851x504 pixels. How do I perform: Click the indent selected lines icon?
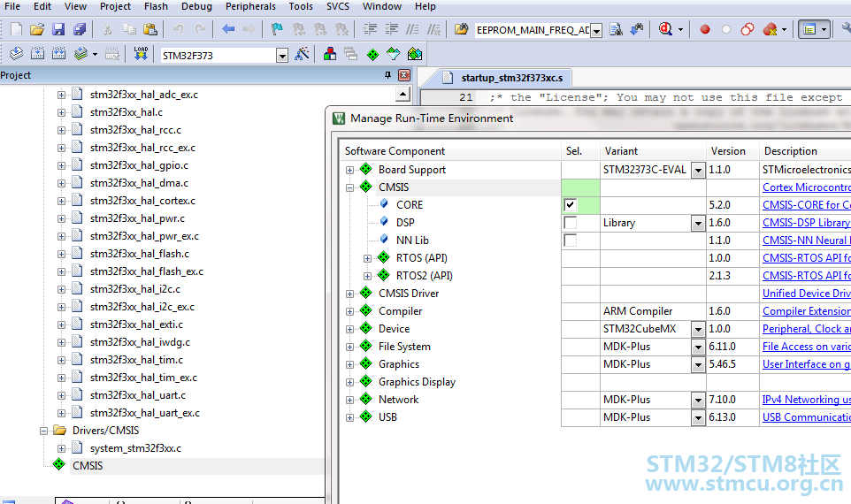tap(370, 29)
